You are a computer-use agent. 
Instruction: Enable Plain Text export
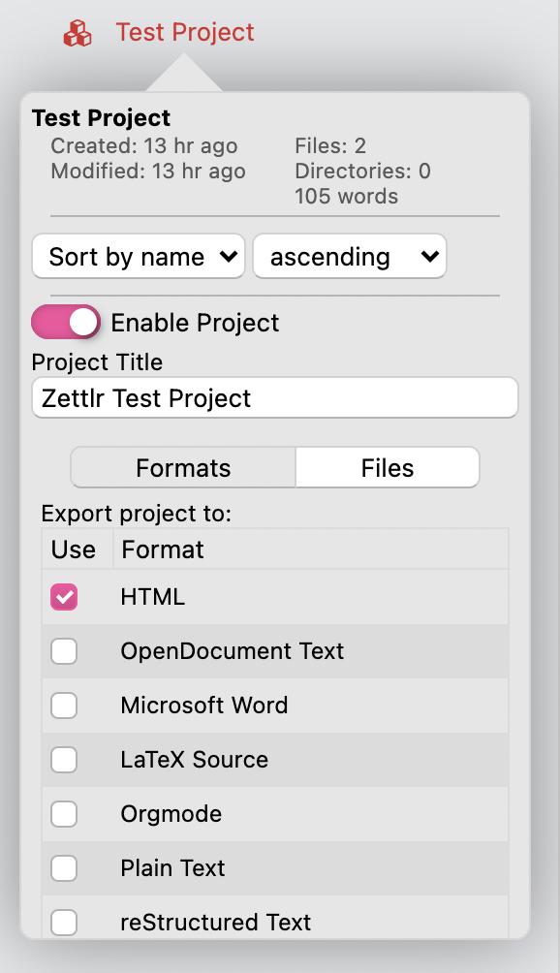coord(63,868)
